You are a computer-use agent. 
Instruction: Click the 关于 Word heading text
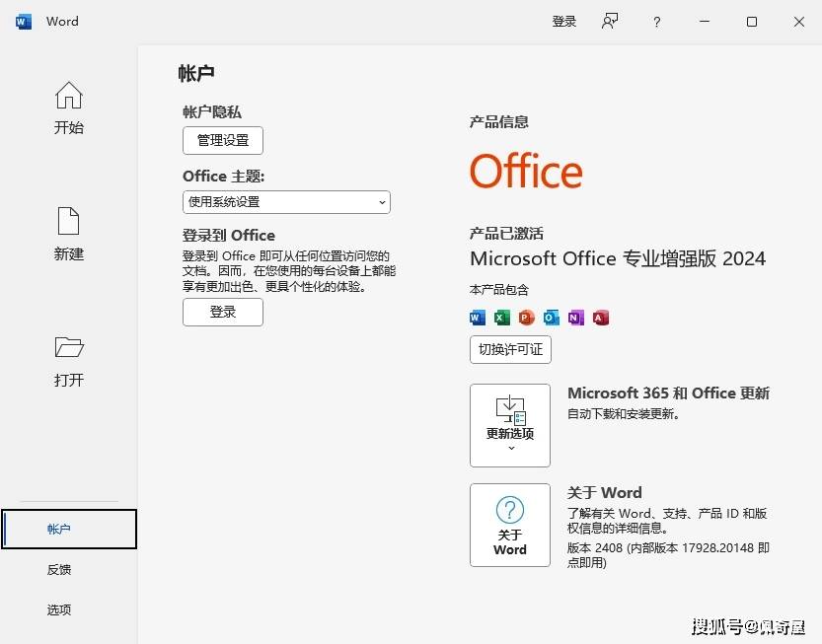point(605,492)
